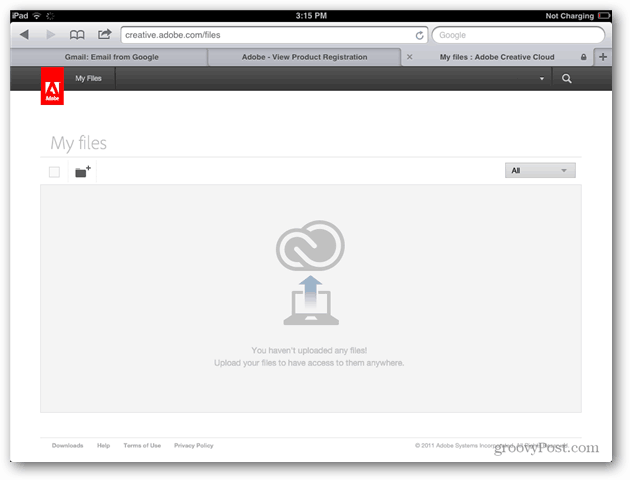Open the Terms of Use link
The width and height of the screenshot is (630, 480).
[142, 445]
